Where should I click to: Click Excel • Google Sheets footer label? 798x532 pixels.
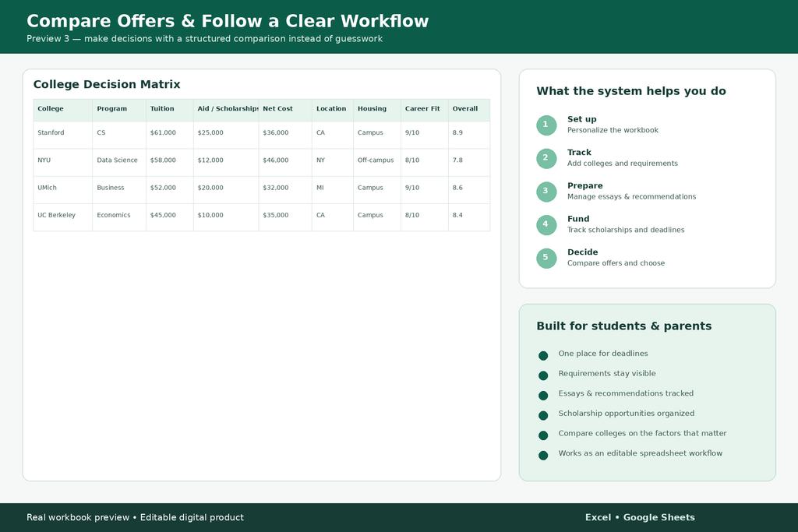[640, 517]
